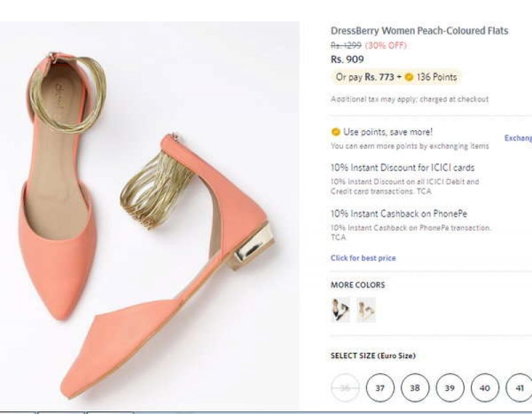Click the Windows taskbar at screen bottom
Screen dimensions: 532x414
266,411
